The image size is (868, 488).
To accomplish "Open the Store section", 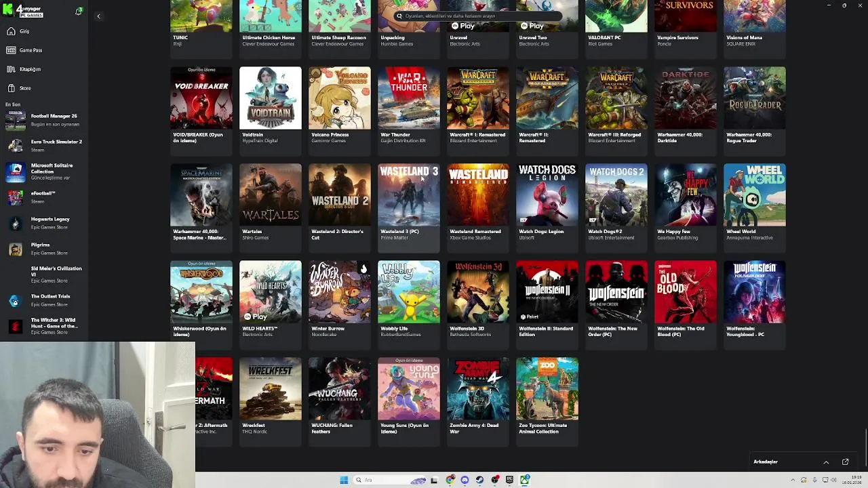I will 43,88.
